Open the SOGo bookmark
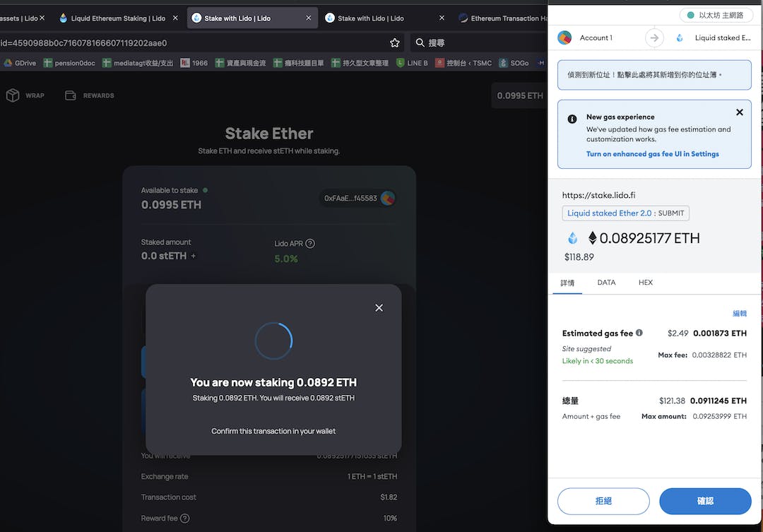Image resolution: width=763 pixels, height=532 pixels. 514,63
